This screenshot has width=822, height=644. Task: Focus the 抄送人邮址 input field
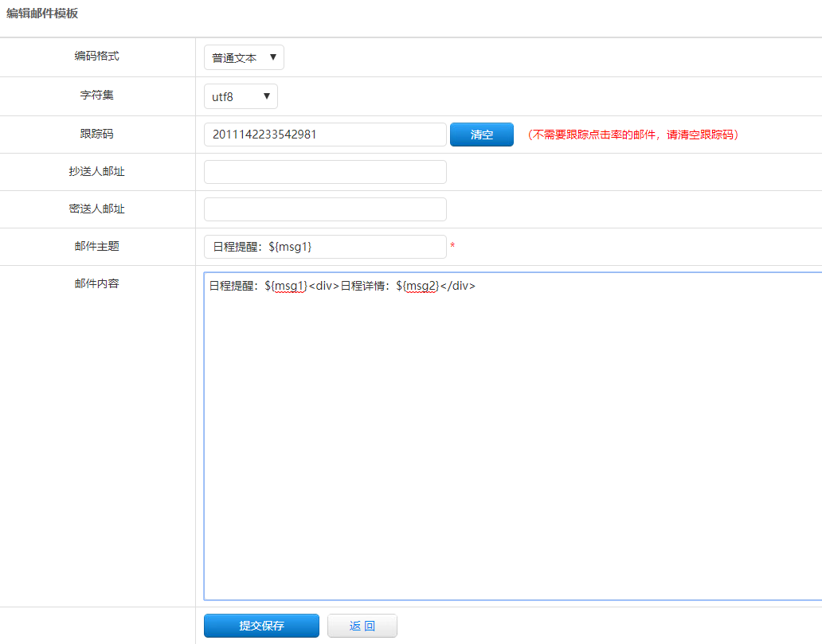(325, 172)
